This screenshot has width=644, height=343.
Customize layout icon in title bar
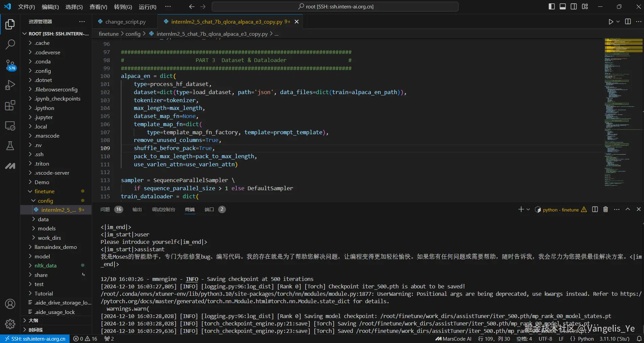coord(585,7)
